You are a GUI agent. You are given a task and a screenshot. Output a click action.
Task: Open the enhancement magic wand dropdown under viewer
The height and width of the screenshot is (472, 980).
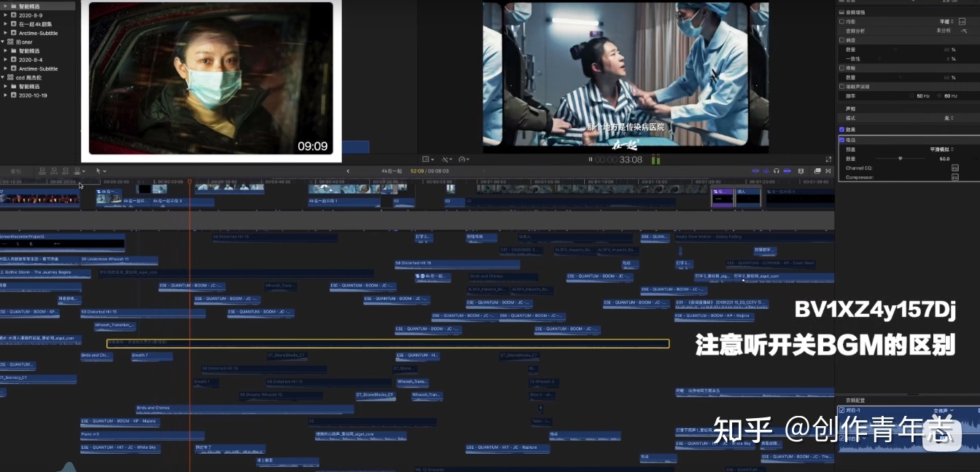tap(447, 159)
